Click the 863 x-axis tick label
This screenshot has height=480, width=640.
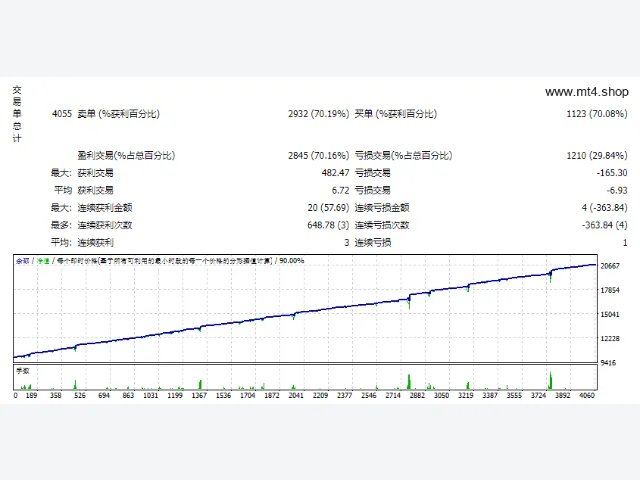pos(128,396)
